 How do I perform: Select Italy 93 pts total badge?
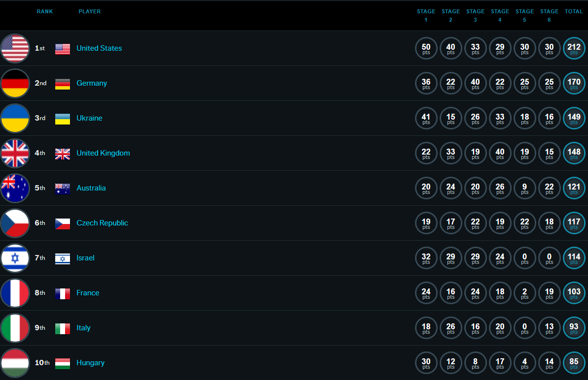click(x=574, y=328)
